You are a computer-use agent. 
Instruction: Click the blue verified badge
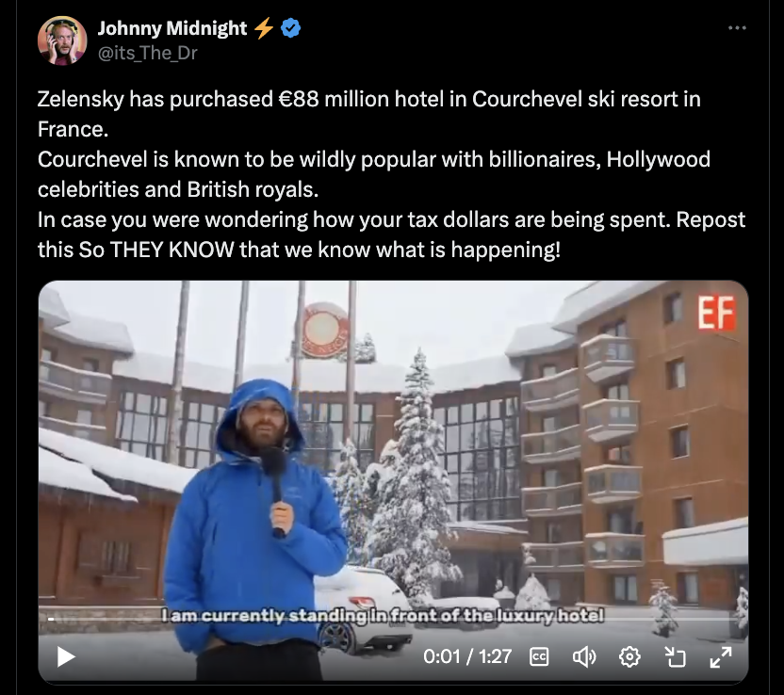[x=290, y=28]
